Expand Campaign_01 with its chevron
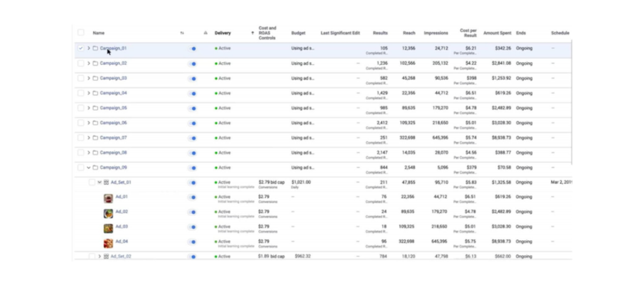Screen dimensions: 644x293 (89, 49)
